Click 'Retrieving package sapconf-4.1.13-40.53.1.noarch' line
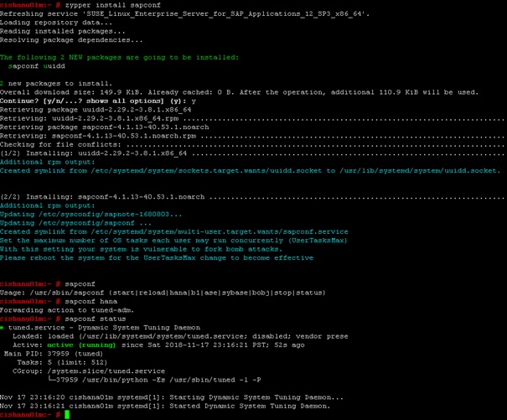This screenshot has width=507, height=420. 105,127
